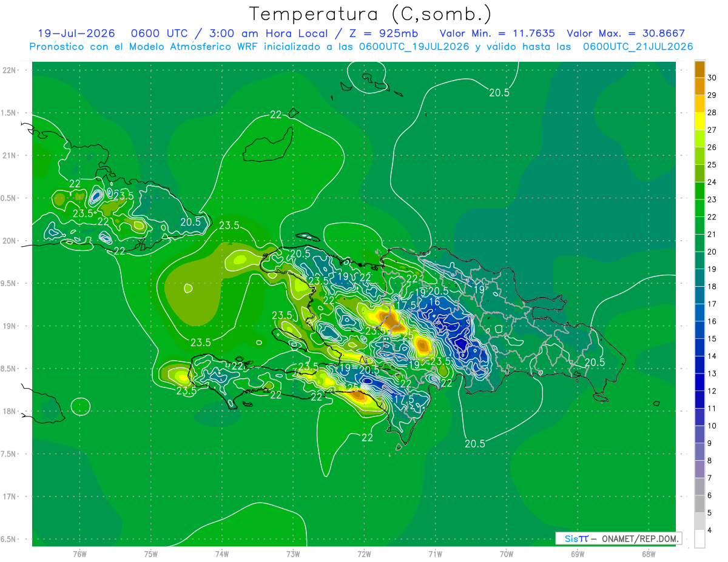Pick the gray legend swatch between 5 and 6
The width and height of the screenshot is (728, 562).
(x=699, y=504)
